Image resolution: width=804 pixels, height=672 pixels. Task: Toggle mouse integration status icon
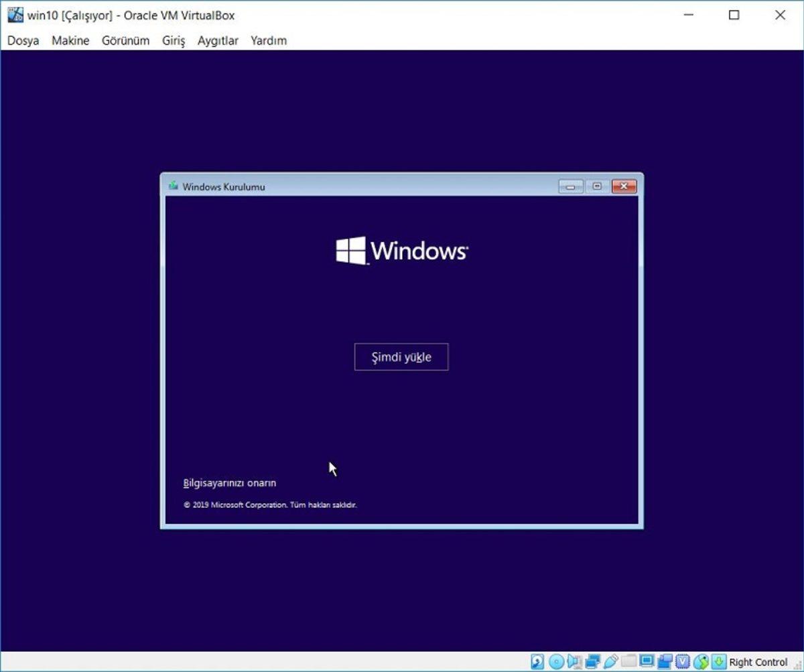point(701,661)
